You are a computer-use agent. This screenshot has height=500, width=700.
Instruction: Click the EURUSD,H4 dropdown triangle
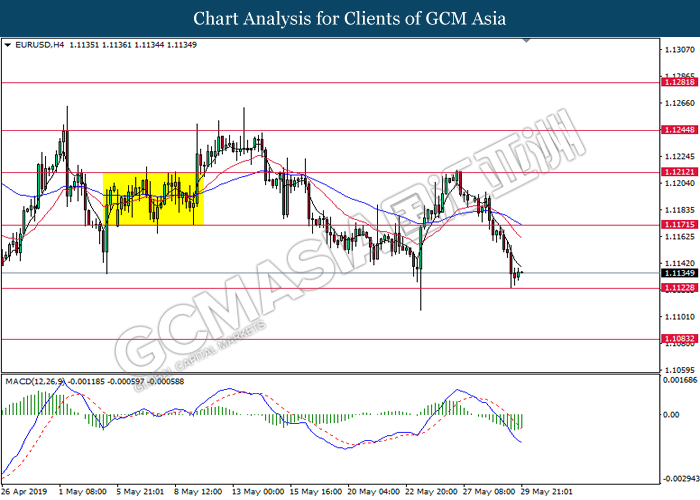(8, 45)
